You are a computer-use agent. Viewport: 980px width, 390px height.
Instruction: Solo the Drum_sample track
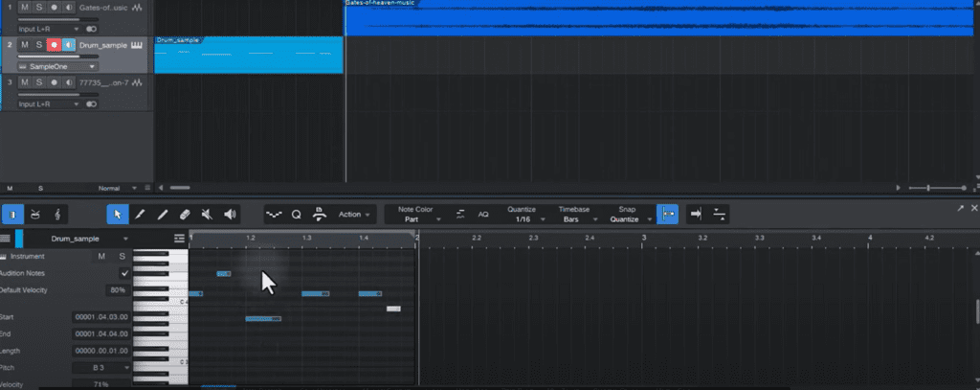coord(38,44)
